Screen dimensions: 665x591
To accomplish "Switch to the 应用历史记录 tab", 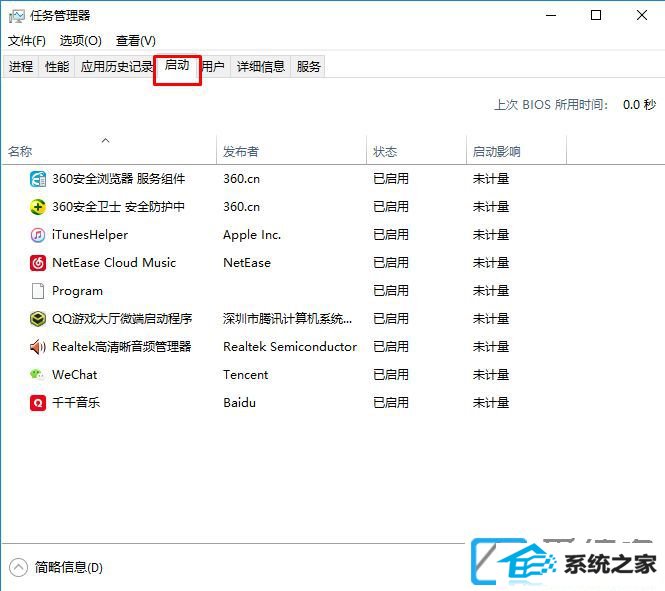I will (115, 67).
